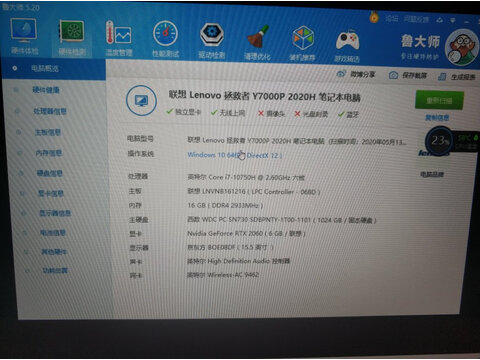Click the Core i7-10750H processor value

click(x=246, y=178)
